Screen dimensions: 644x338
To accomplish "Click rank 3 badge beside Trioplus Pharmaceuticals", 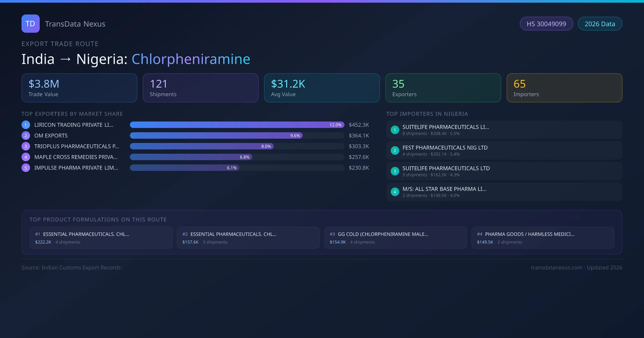I will point(25,146).
